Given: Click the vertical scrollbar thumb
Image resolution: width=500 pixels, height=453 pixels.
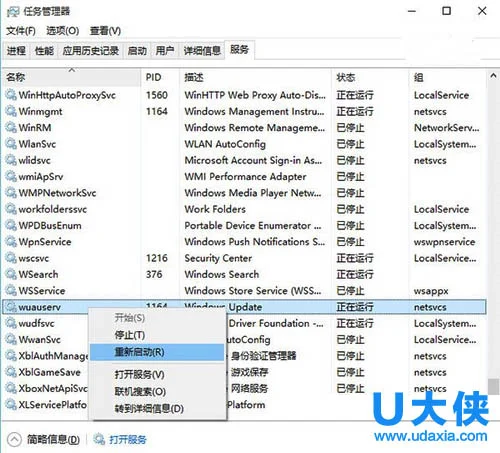Looking at the screenshot, I should [493, 387].
